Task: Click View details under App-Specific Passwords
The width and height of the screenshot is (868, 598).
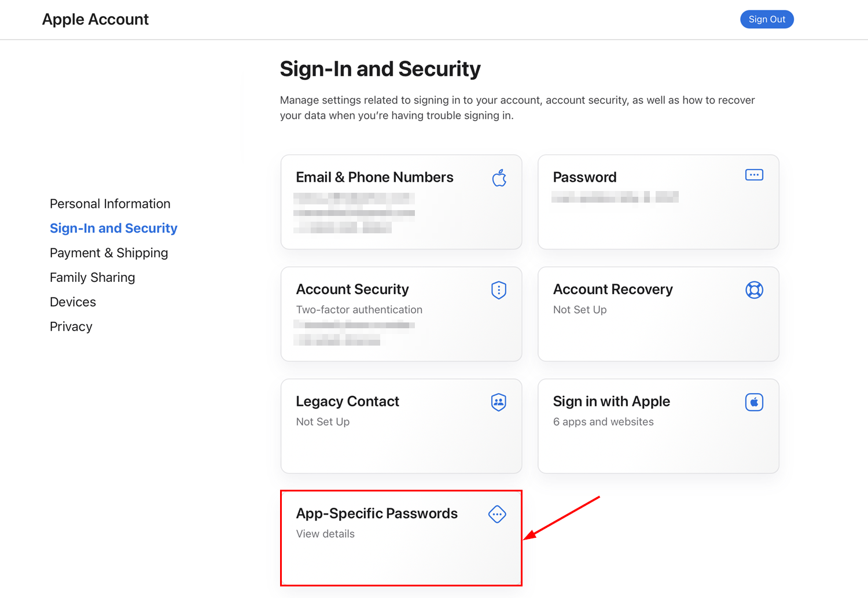Action: (325, 534)
